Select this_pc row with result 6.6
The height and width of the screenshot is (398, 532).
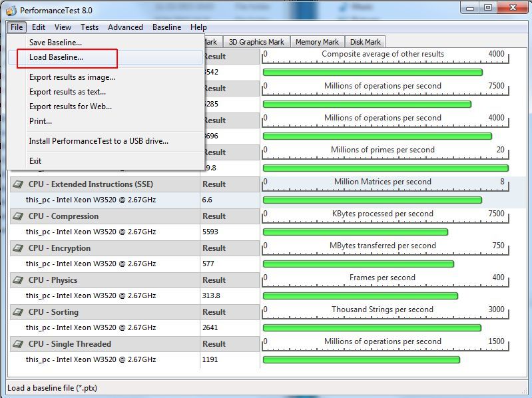(x=134, y=200)
